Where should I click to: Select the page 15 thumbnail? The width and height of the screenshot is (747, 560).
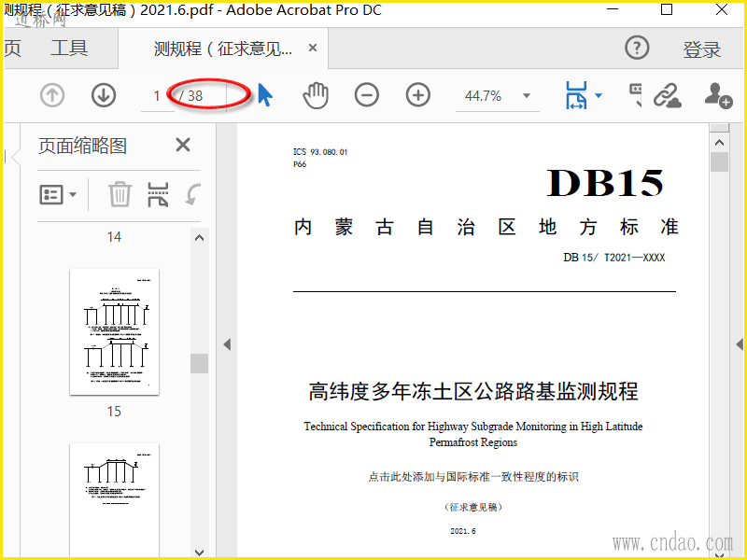tap(114, 331)
